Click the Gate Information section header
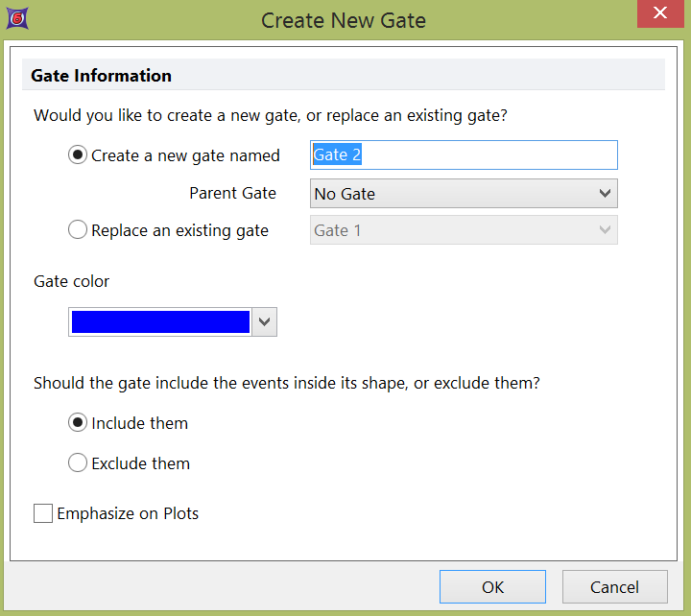Screen dimensions: 691x616 [102, 76]
